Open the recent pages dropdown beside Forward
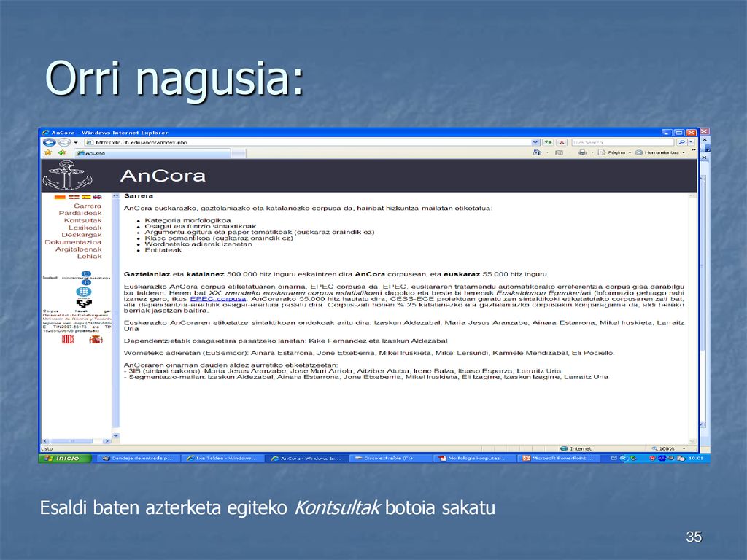This screenshot has height=560, width=747. tap(76, 142)
